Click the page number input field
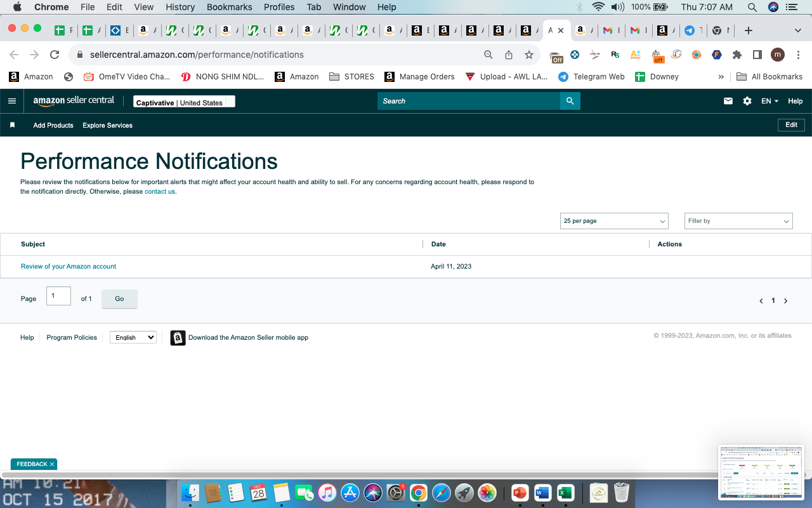This screenshot has height=508, width=812. 58,296
